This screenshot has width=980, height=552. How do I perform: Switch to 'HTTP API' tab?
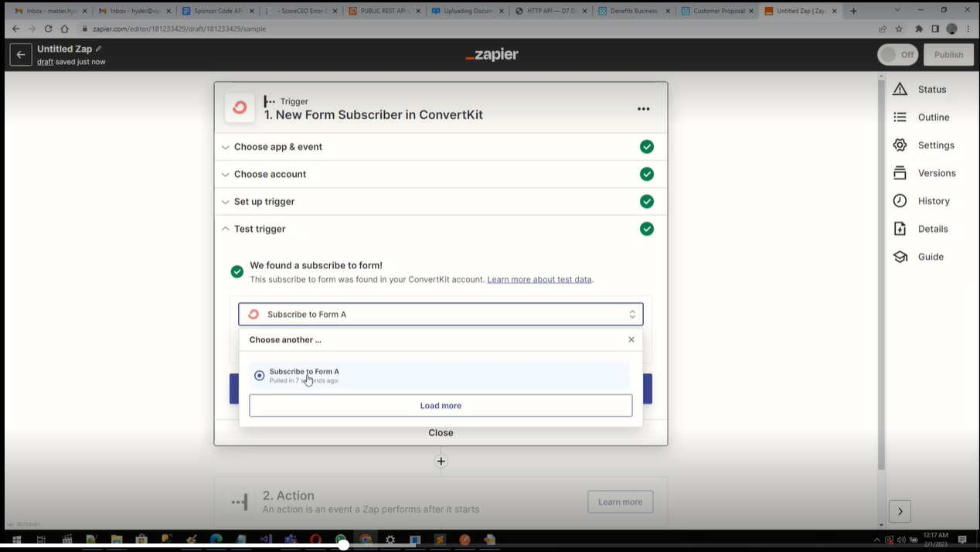(x=553, y=11)
